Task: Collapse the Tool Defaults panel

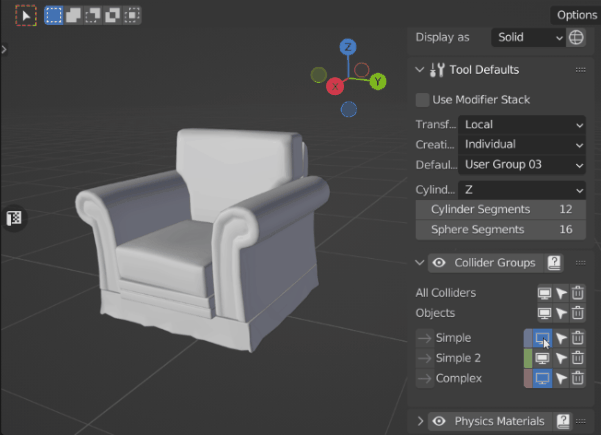Action: tap(420, 70)
